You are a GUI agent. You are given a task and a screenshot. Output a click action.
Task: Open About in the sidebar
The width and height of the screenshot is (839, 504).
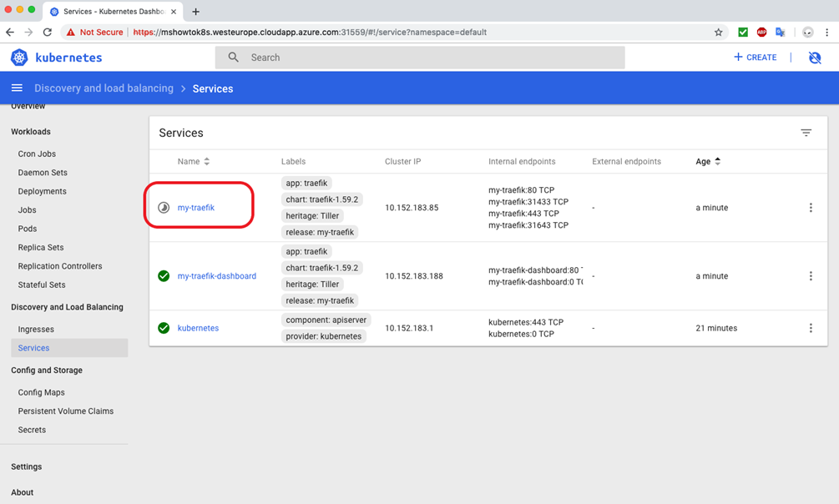22,492
